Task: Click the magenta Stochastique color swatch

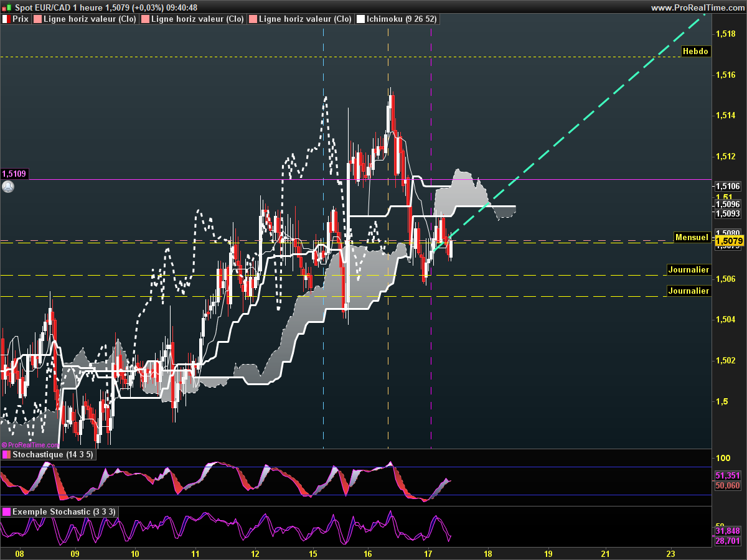Action: pyautogui.click(x=6, y=455)
